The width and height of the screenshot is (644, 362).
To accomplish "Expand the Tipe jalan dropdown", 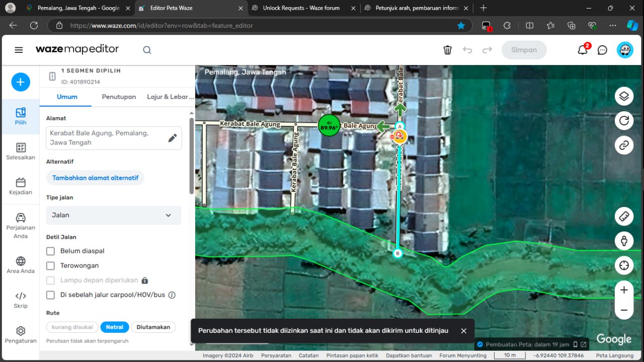I will tap(113, 215).
